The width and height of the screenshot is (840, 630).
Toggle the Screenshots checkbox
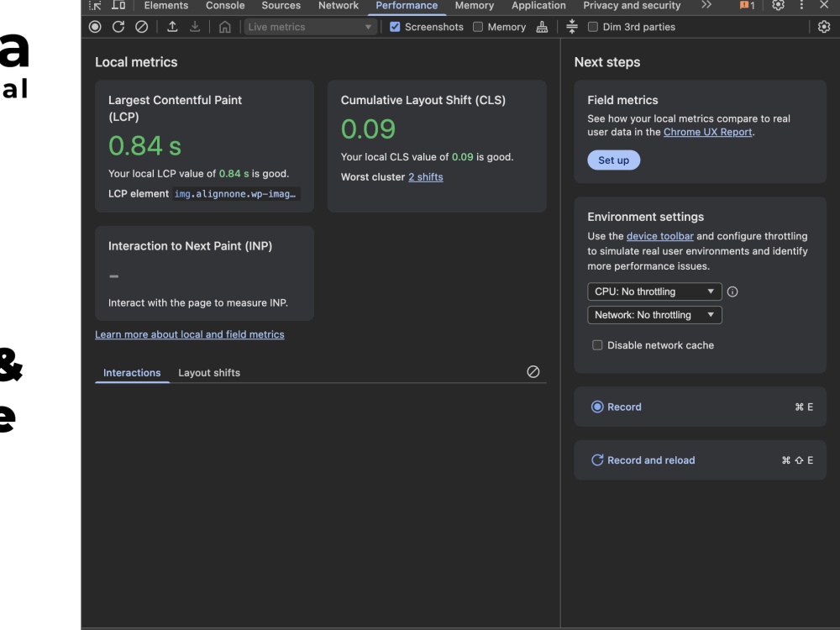(395, 27)
